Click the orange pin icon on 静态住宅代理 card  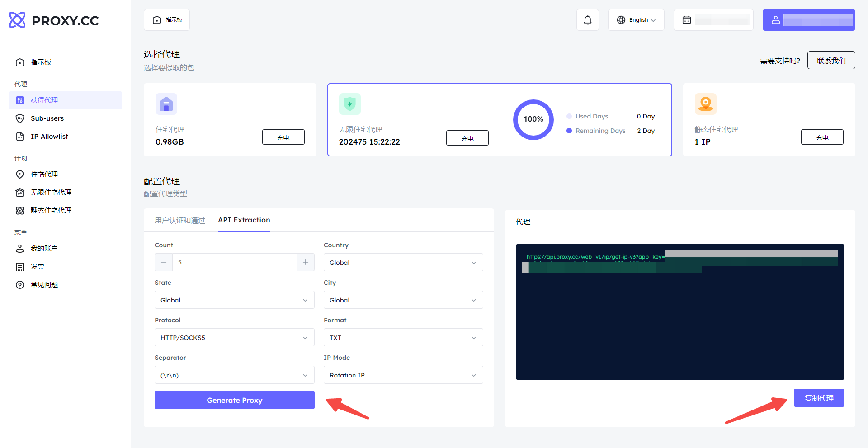tap(706, 104)
